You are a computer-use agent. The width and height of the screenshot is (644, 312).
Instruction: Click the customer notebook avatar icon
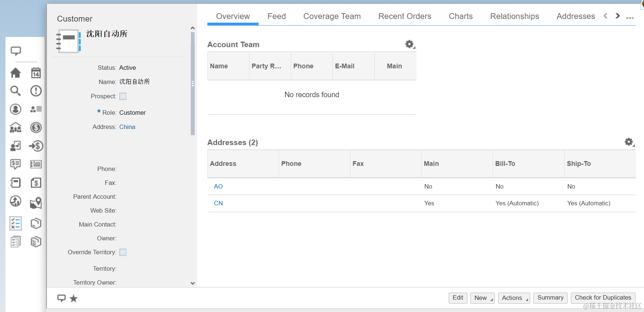(x=68, y=41)
